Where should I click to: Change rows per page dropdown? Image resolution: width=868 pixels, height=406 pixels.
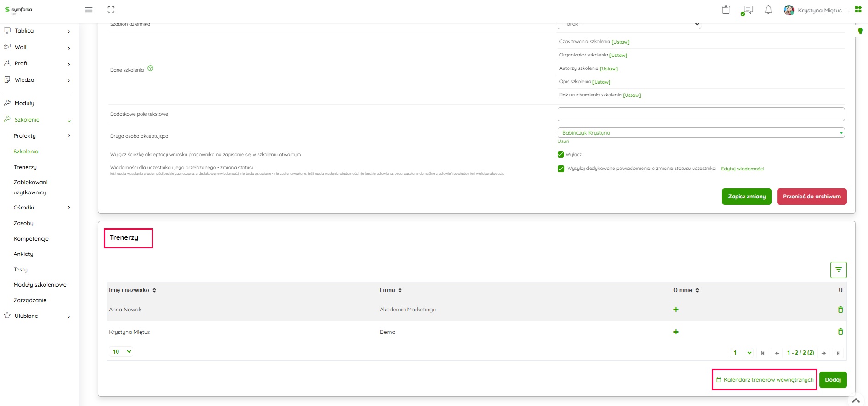(x=122, y=352)
